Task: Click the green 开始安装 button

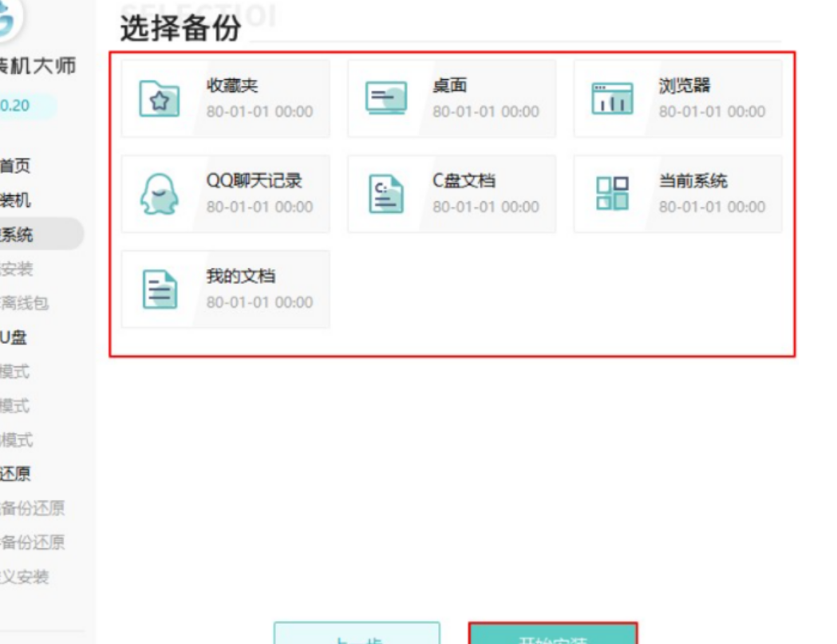Action: point(553,634)
